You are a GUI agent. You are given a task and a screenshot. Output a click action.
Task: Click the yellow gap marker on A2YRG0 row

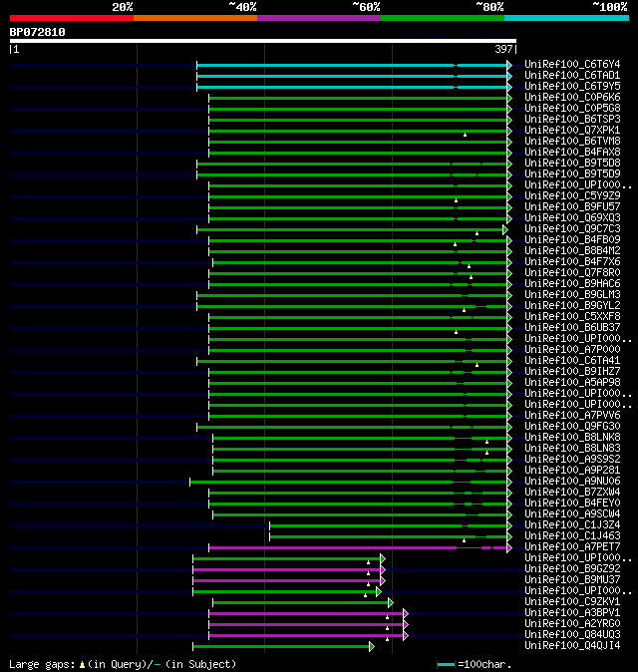388,628
